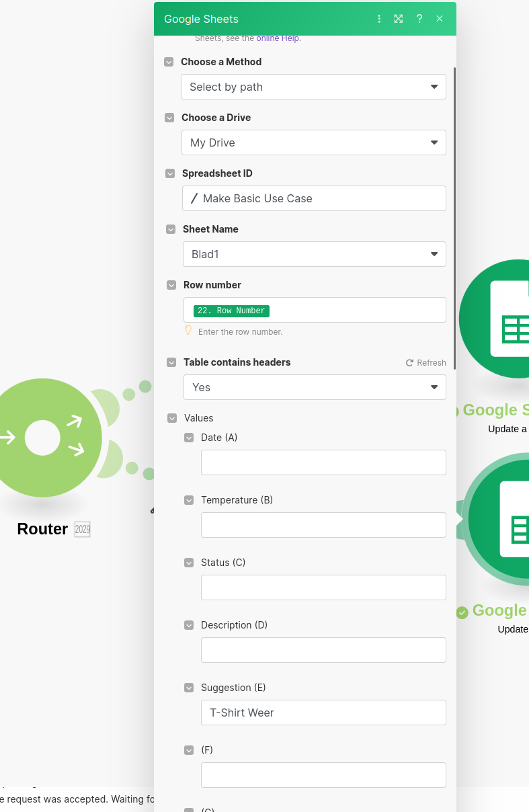Close the Google Sheets dialog
This screenshot has height=812, width=529.
click(x=440, y=19)
